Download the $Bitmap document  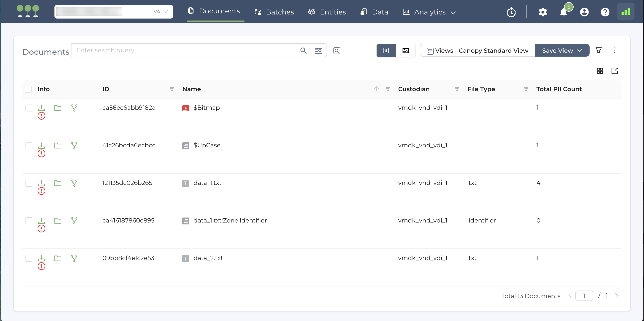(41, 108)
